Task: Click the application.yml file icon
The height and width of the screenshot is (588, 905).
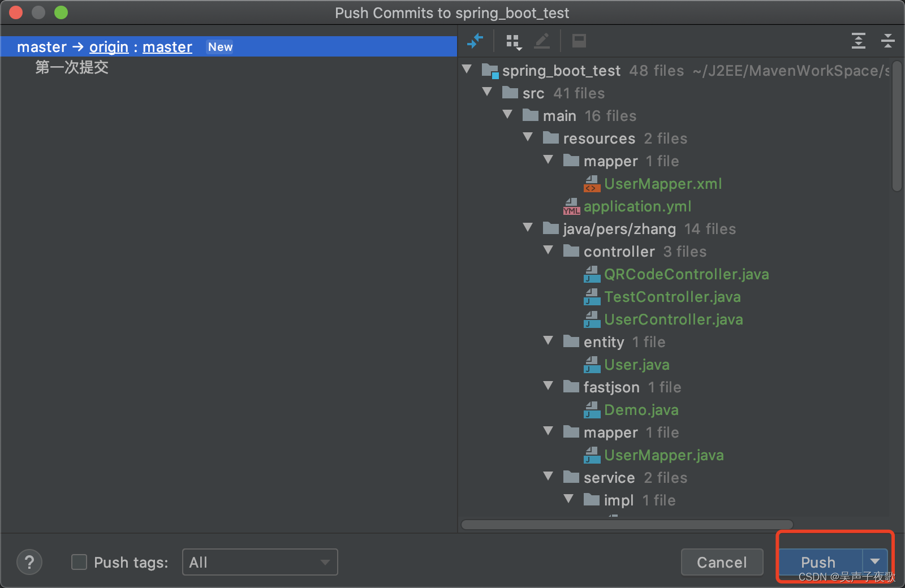Action: coord(571,206)
